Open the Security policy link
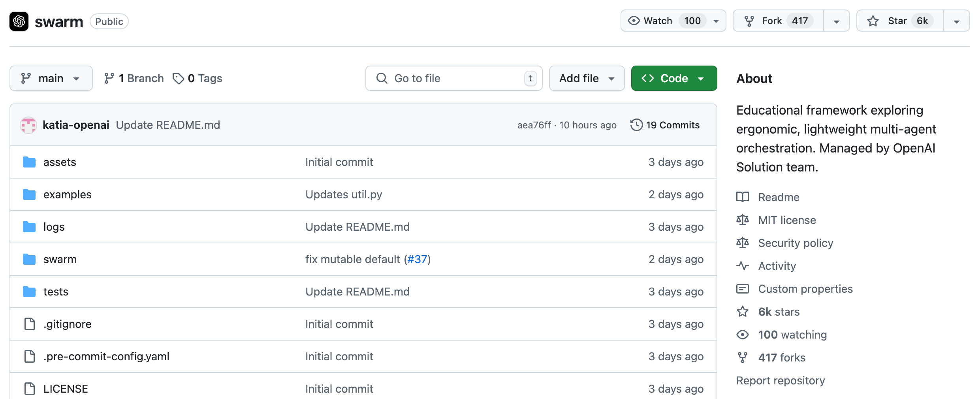The image size is (980, 399). [x=796, y=243]
